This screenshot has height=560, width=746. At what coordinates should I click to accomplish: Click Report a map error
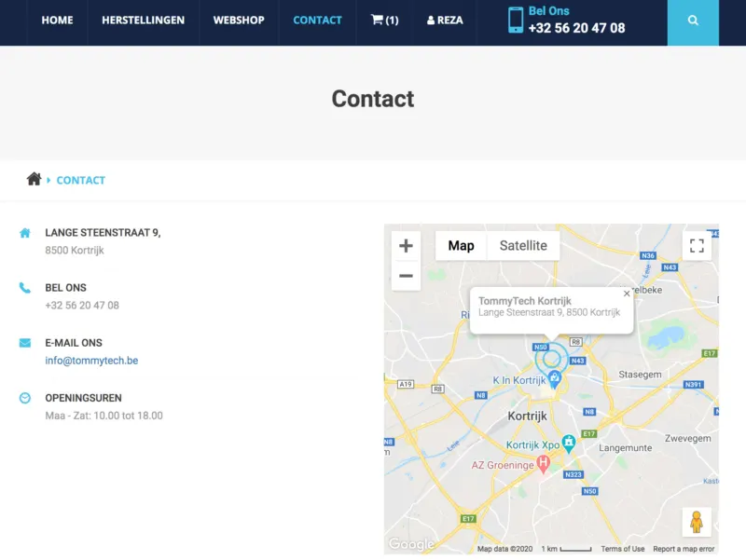pyautogui.click(x=684, y=549)
